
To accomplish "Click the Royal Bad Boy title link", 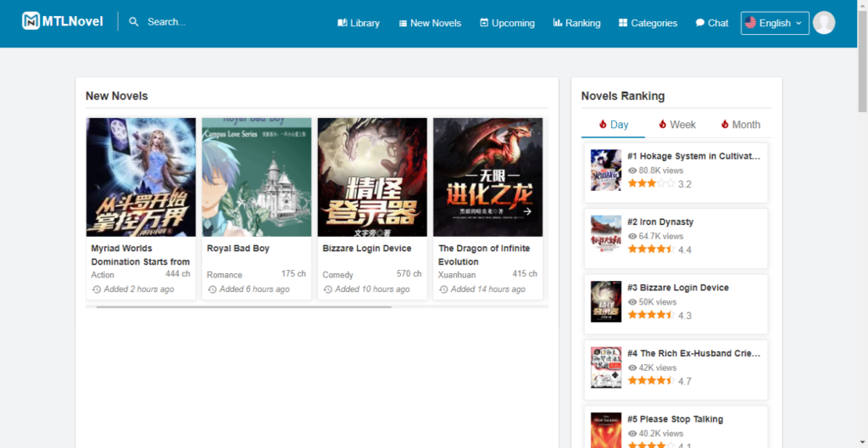I will tap(238, 249).
